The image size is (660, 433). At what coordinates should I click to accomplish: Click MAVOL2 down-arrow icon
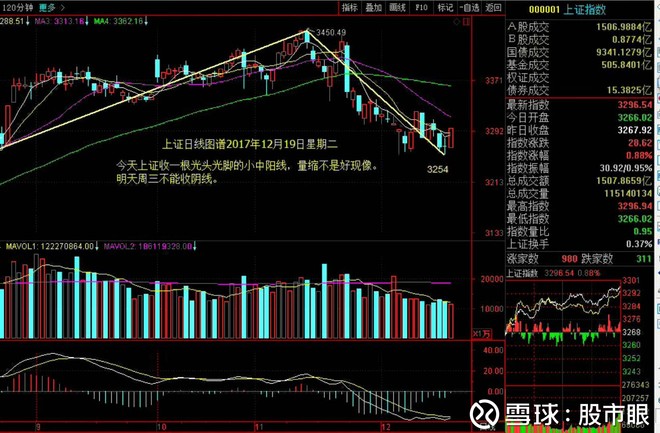click(x=194, y=246)
